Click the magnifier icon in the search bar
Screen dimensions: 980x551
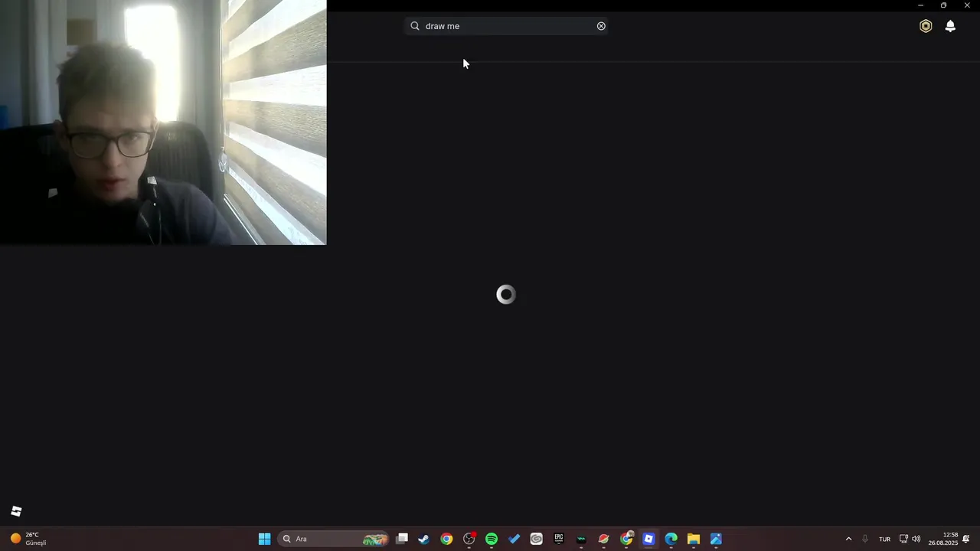tap(415, 26)
